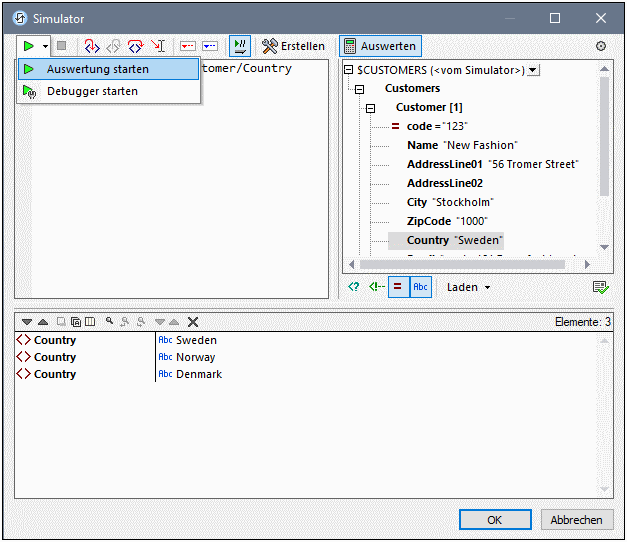This screenshot has width=627, height=542.
Task: Click the layout columns icon in results toolbar
Action: point(90,322)
